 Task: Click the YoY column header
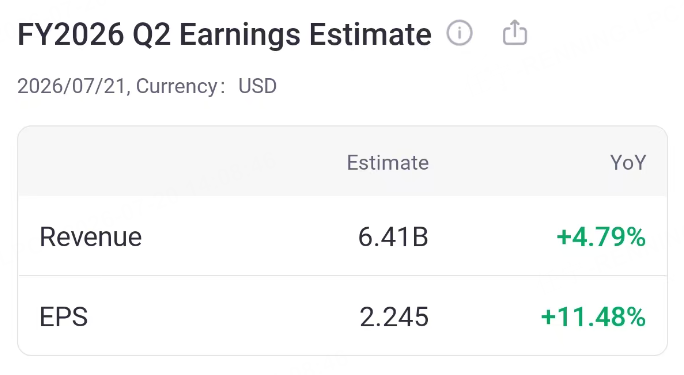[628, 163]
